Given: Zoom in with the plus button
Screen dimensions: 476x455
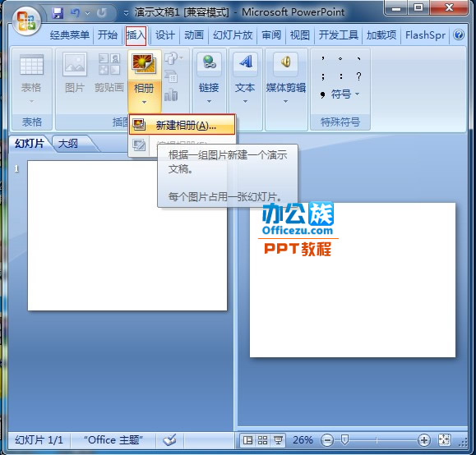Looking at the screenshot, I should (423, 440).
